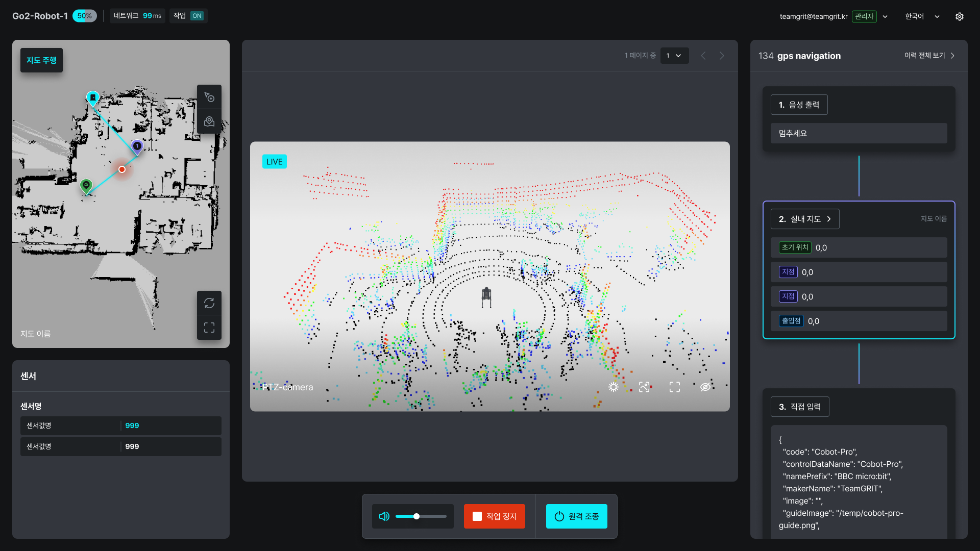Click the volume slider handle
This screenshot has width=980, height=551.
[416, 516]
